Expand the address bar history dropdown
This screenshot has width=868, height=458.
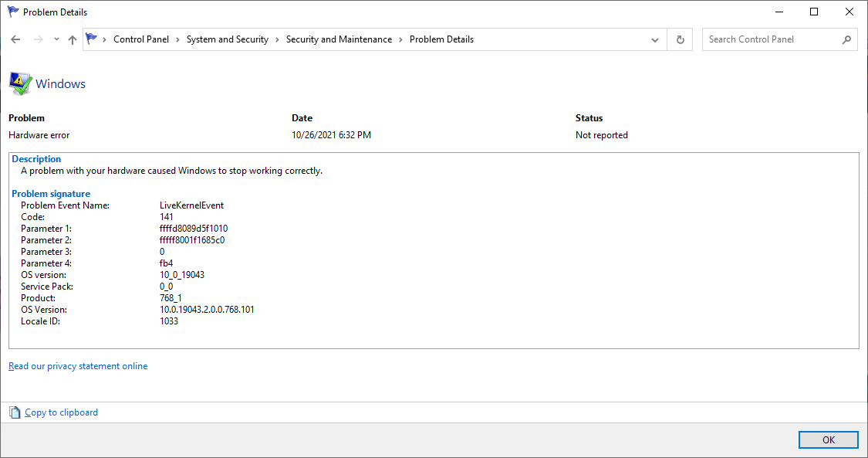[655, 39]
